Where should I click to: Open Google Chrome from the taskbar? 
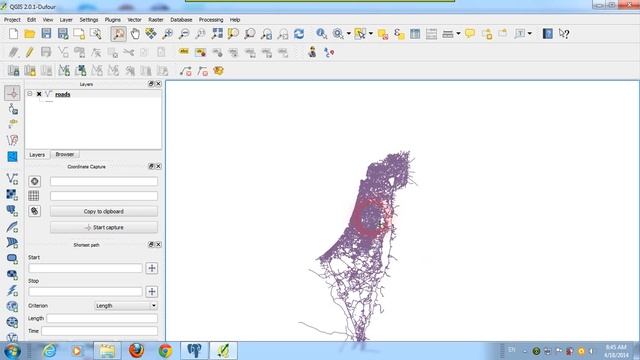point(165,351)
